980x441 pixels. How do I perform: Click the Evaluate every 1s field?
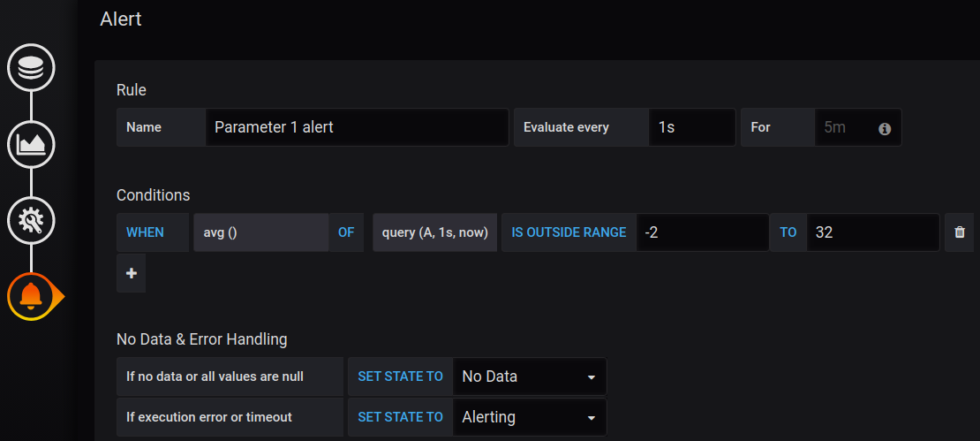(692, 127)
